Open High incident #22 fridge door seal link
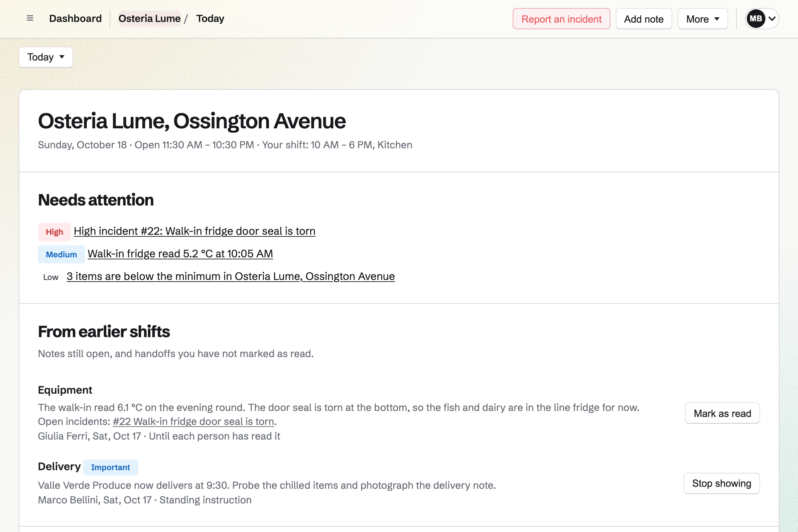 click(195, 231)
